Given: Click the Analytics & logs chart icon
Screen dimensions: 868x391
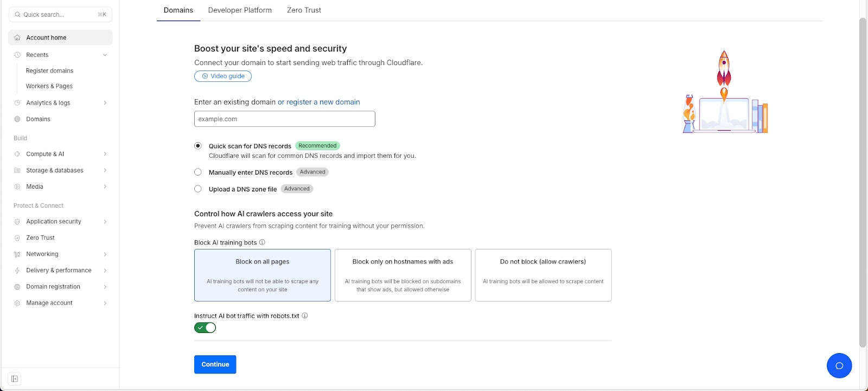Looking at the screenshot, I should tap(17, 103).
